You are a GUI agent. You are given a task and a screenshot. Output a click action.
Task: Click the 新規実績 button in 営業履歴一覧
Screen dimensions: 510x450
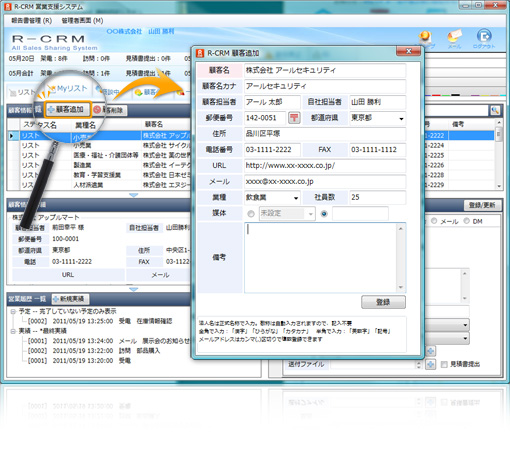coord(70,299)
